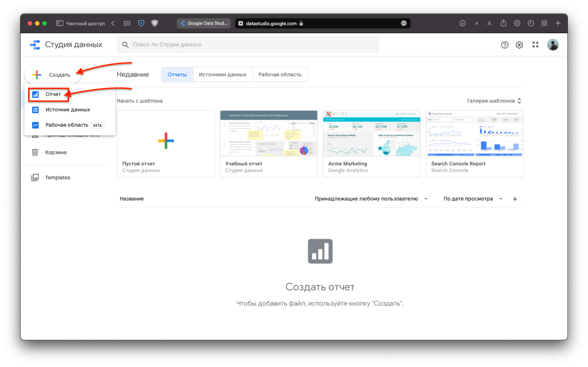Screen dimensions: 588x367
Task: Click the colorful plus in Пустой отчет
Action: [x=166, y=141]
